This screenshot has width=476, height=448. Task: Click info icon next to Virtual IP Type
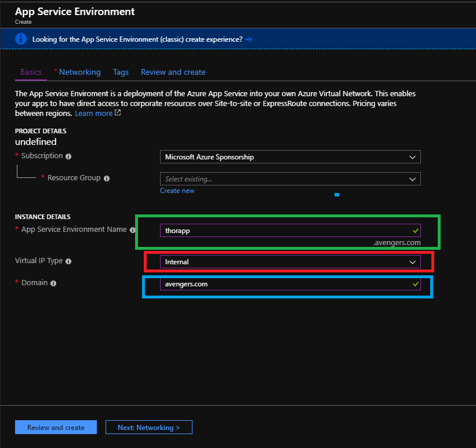tap(68, 261)
